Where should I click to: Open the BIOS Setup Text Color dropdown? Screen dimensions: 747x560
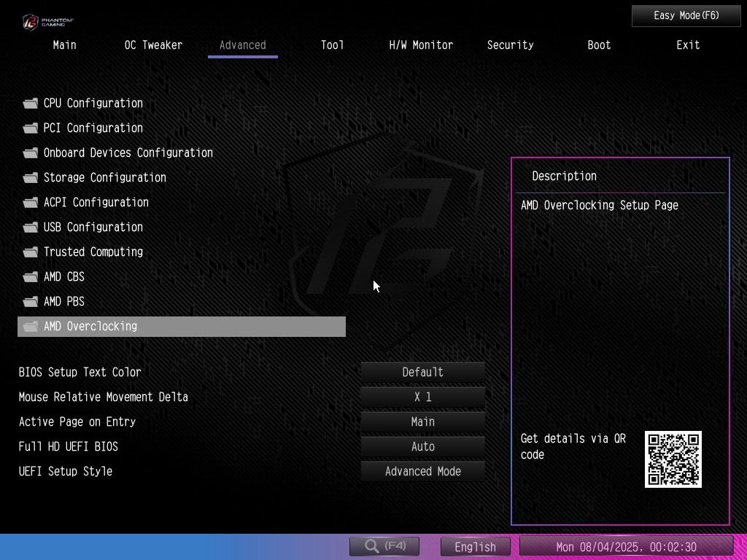(x=422, y=372)
